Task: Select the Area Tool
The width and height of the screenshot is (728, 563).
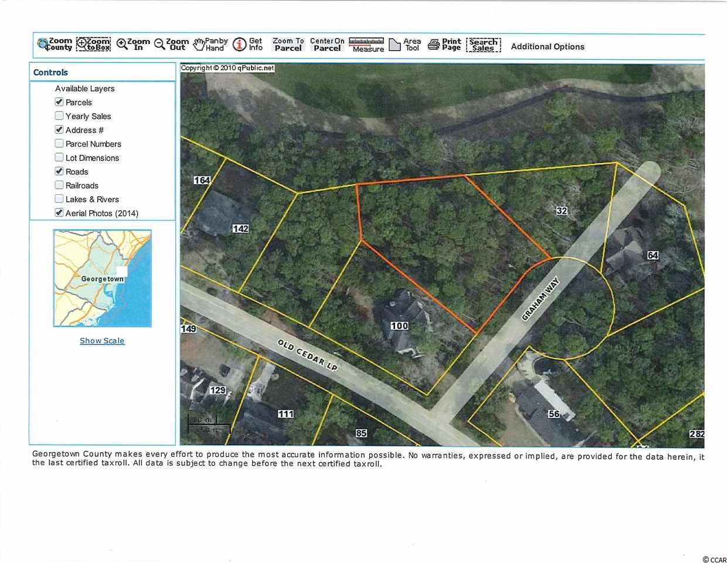Action: [404, 45]
